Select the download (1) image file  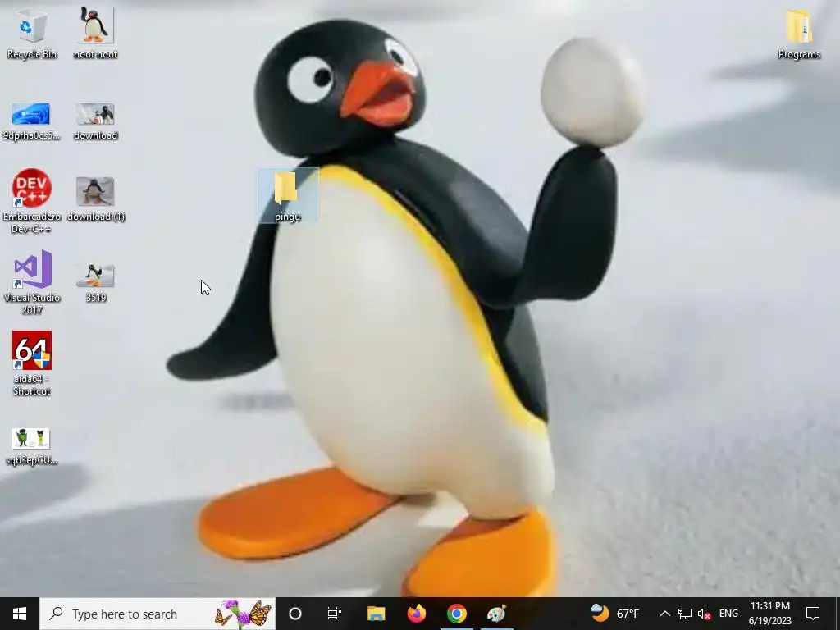point(96,199)
